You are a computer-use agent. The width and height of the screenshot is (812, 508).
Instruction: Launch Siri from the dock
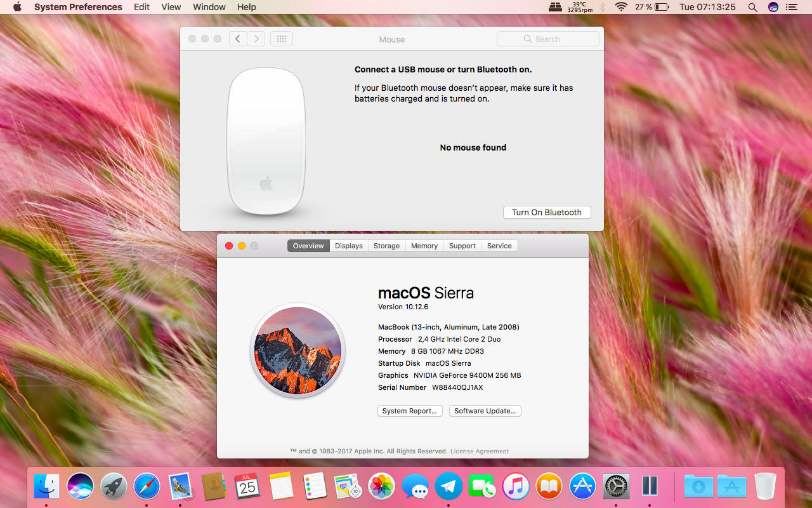(81, 487)
